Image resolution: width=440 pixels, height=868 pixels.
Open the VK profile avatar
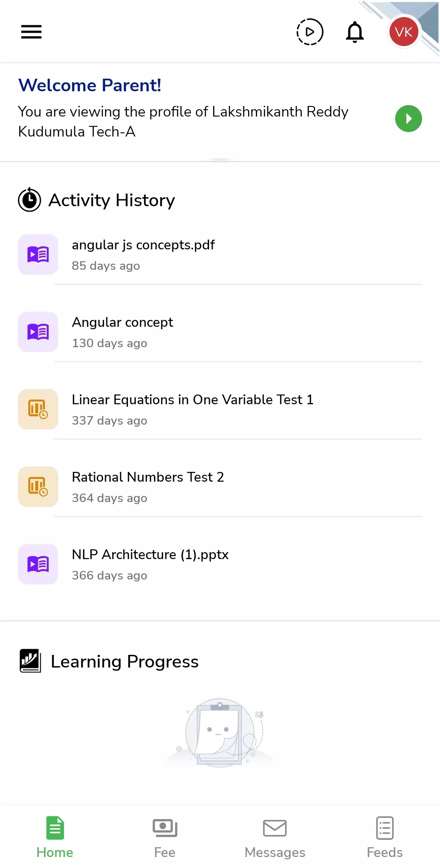coord(403,31)
